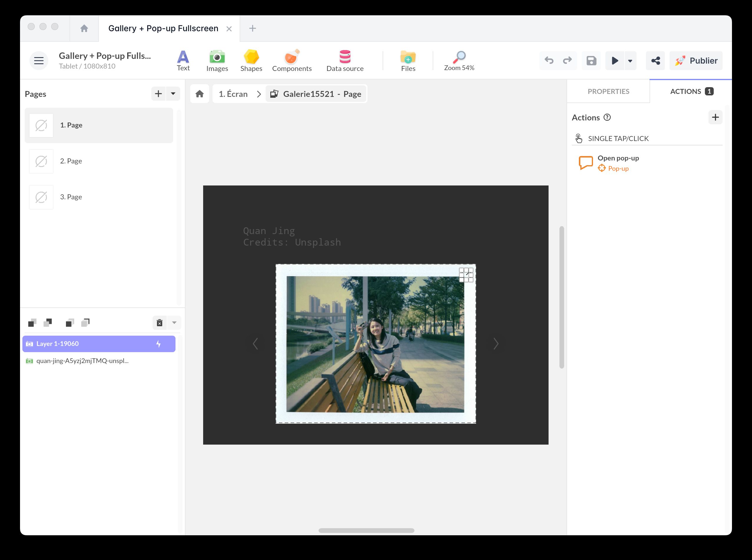Viewport: 752px width, 560px height.
Task: Expand the layer delete dropdown arrow
Action: click(174, 323)
